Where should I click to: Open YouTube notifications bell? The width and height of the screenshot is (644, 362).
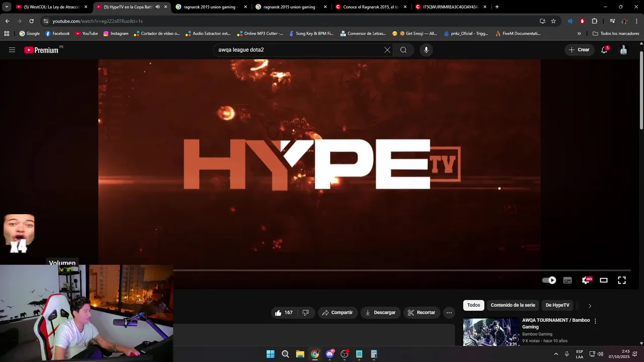[x=604, y=50]
